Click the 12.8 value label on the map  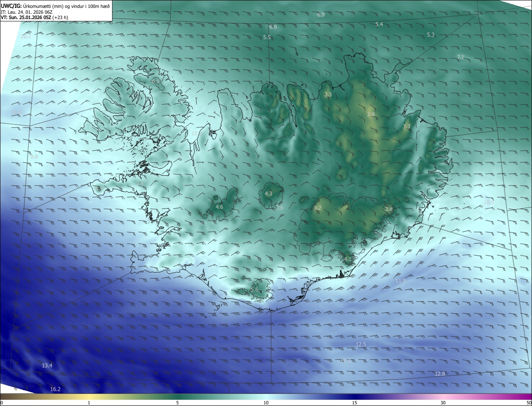pyautogui.click(x=440, y=374)
